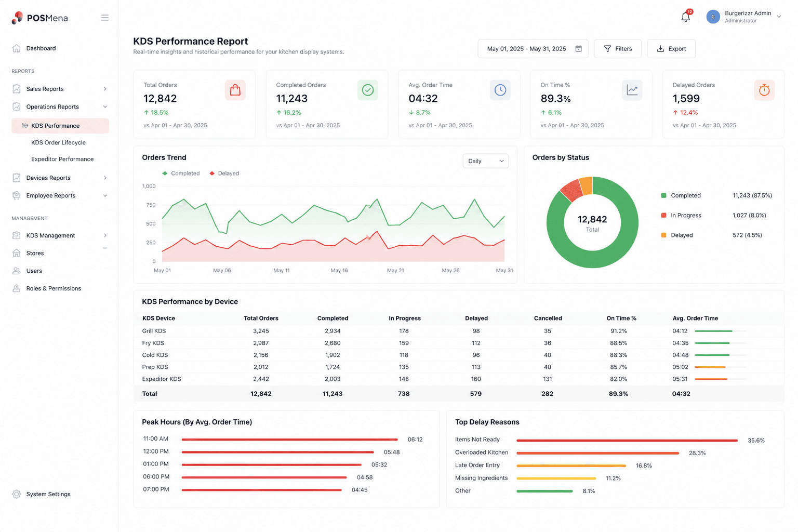Toggle In Progress in status legend
Screen dimensions: 798x532
tap(681, 216)
